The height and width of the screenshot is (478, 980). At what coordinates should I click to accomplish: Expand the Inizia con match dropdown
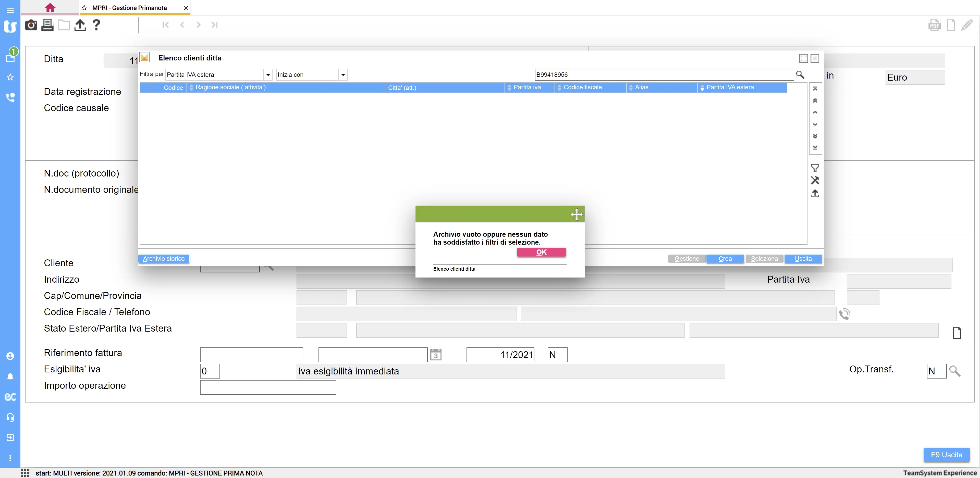coord(343,75)
